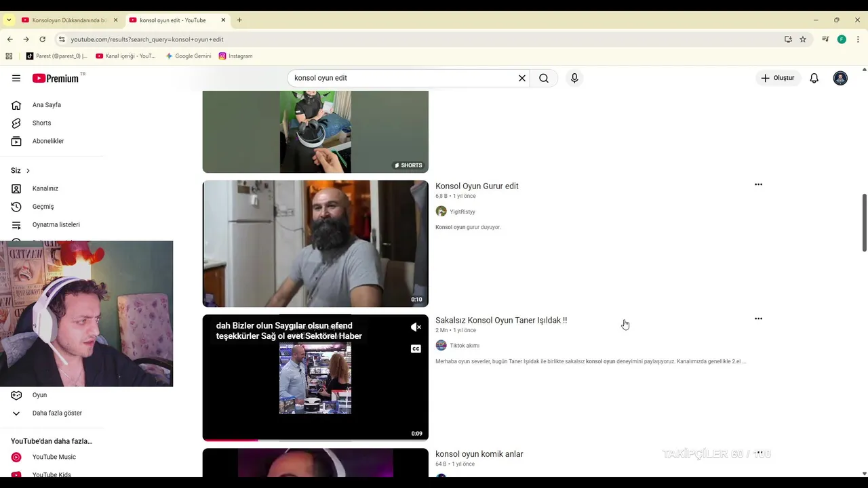This screenshot has height=488, width=868.
Task: Play the Konsol Oyun Gurur edit thumbnail
Action: pyautogui.click(x=315, y=244)
